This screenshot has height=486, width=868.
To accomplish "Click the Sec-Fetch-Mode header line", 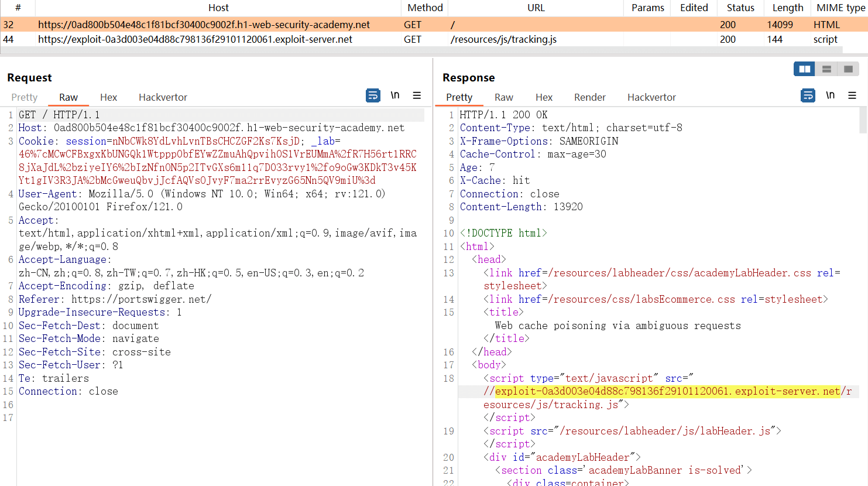I will [88, 338].
